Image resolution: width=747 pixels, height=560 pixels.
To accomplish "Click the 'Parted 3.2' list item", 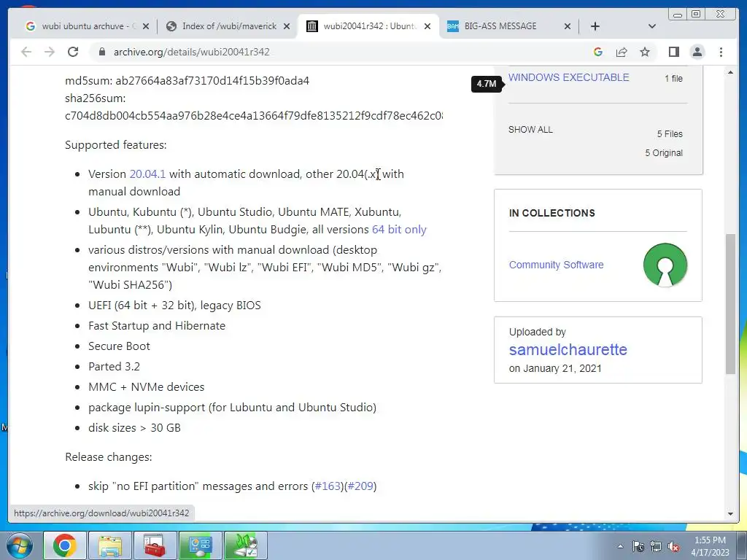I will click(115, 367).
